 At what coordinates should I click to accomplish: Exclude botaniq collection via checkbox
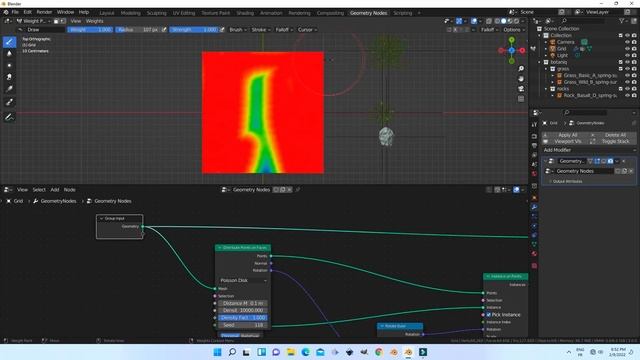[x=620, y=62]
